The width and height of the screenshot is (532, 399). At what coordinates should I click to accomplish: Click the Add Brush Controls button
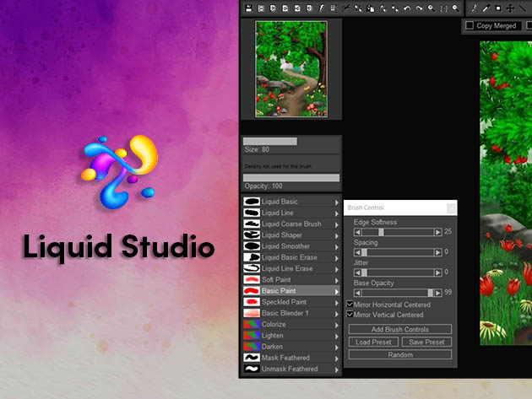point(400,329)
